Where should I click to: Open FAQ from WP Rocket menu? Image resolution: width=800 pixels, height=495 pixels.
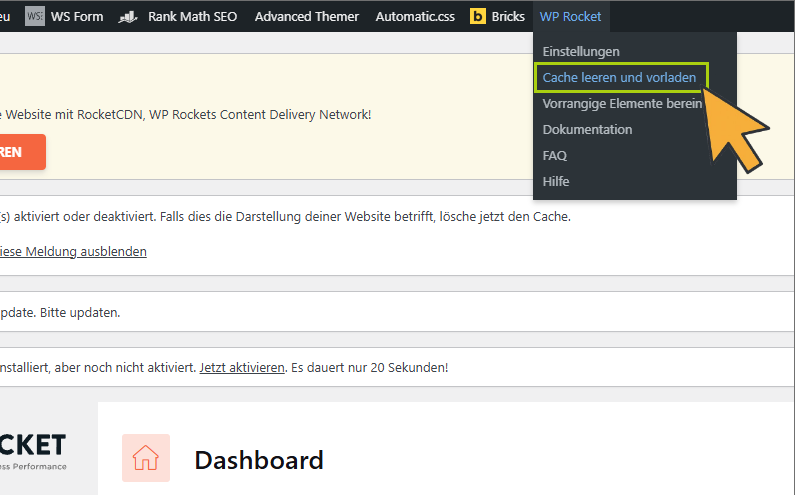(x=555, y=156)
